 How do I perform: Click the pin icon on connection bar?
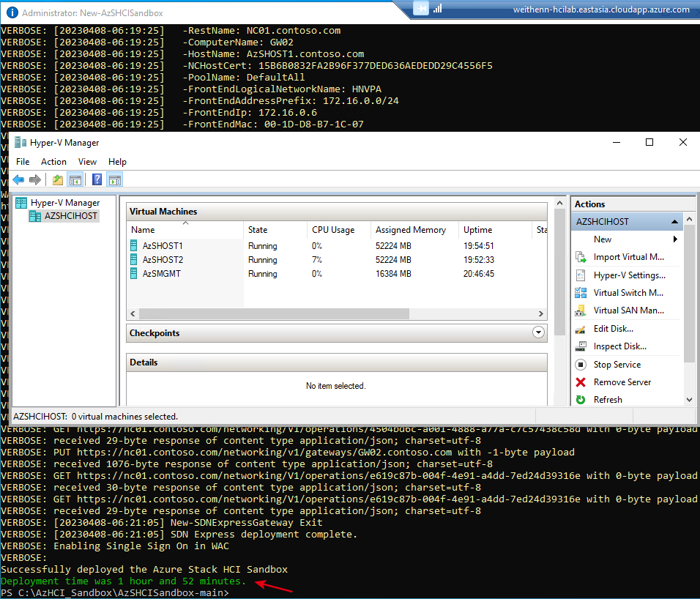coord(421,8)
